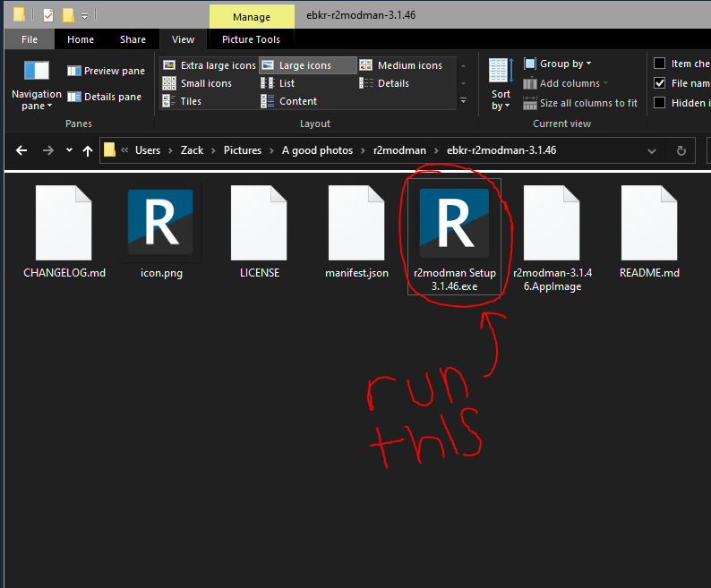Image resolution: width=711 pixels, height=588 pixels.
Task: Select Small icons layout
Action: pos(197,83)
